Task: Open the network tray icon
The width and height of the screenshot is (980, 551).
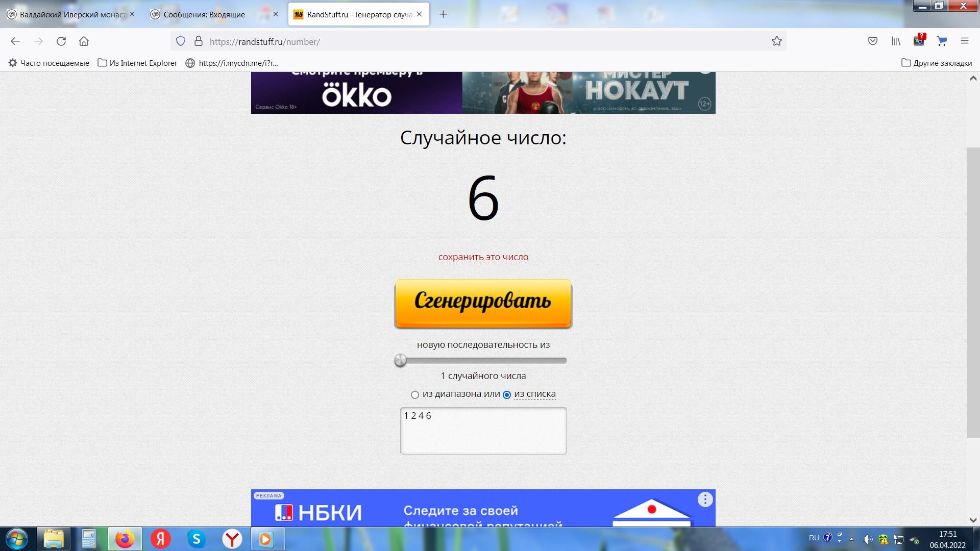Action: click(x=899, y=539)
